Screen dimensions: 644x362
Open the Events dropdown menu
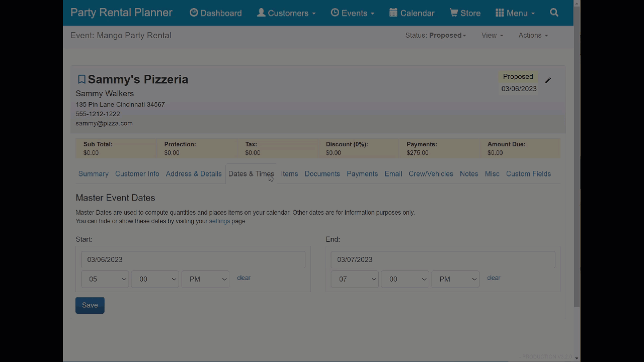(352, 13)
